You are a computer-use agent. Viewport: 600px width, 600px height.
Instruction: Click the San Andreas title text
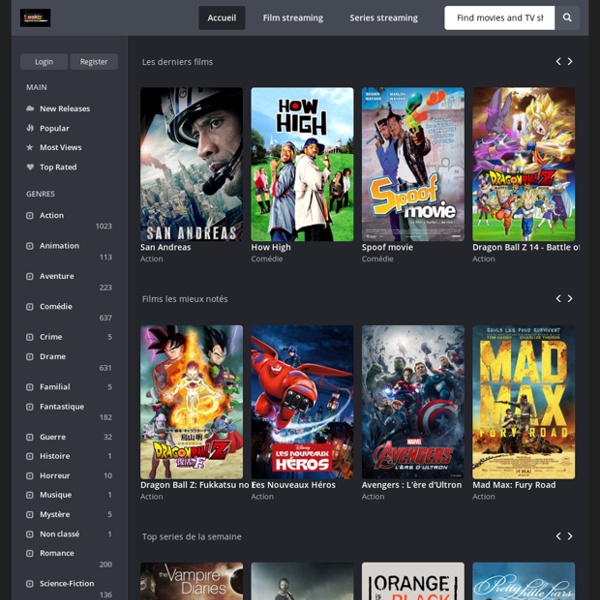[166, 247]
